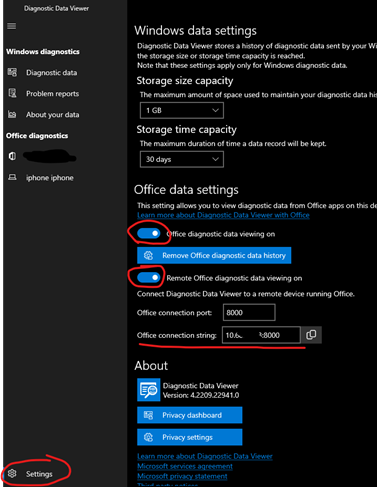Image resolution: width=377 pixels, height=487 pixels.
Task: Open Learn more about Diagnostic Data Viewer with Office
Action: pos(223,215)
